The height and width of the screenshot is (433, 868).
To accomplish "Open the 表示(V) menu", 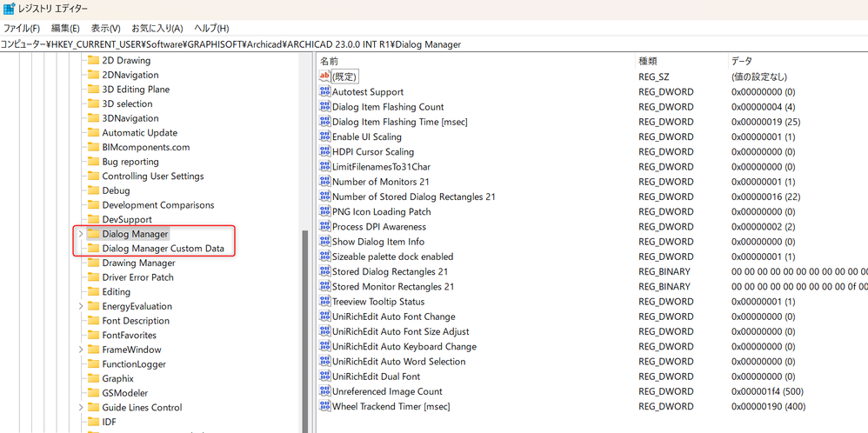I will point(106,28).
